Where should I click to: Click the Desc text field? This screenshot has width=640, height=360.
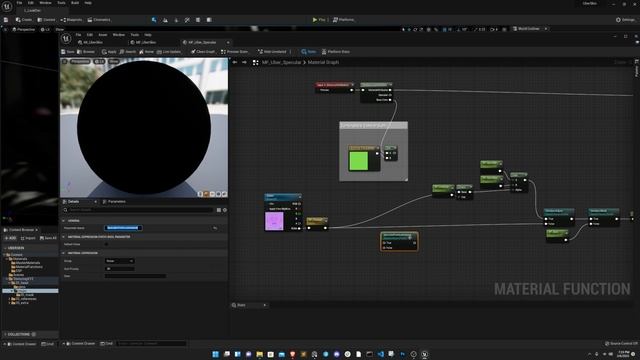click(x=136, y=276)
